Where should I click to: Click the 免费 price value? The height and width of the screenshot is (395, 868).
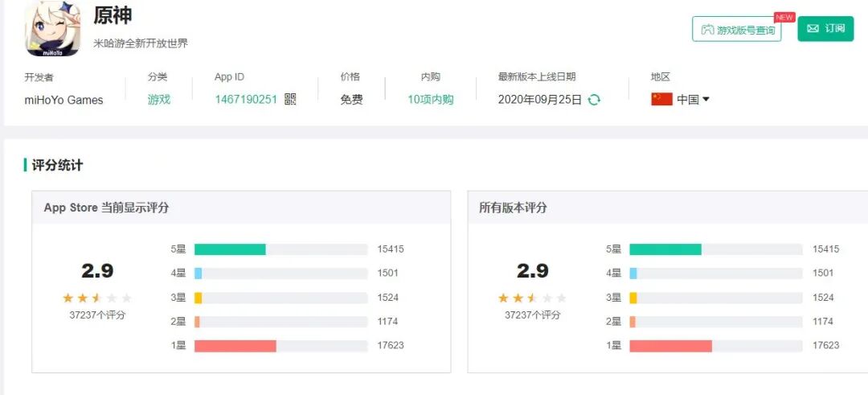click(x=351, y=100)
